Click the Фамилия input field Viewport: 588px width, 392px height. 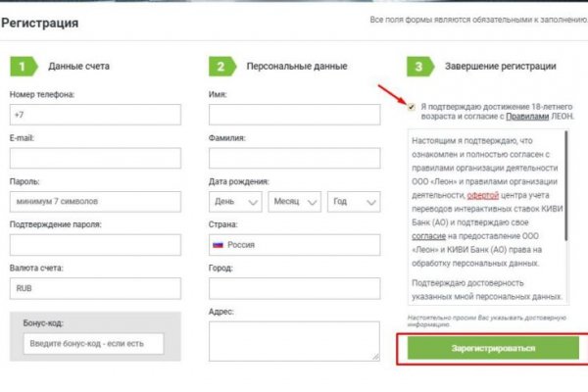point(294,158)
